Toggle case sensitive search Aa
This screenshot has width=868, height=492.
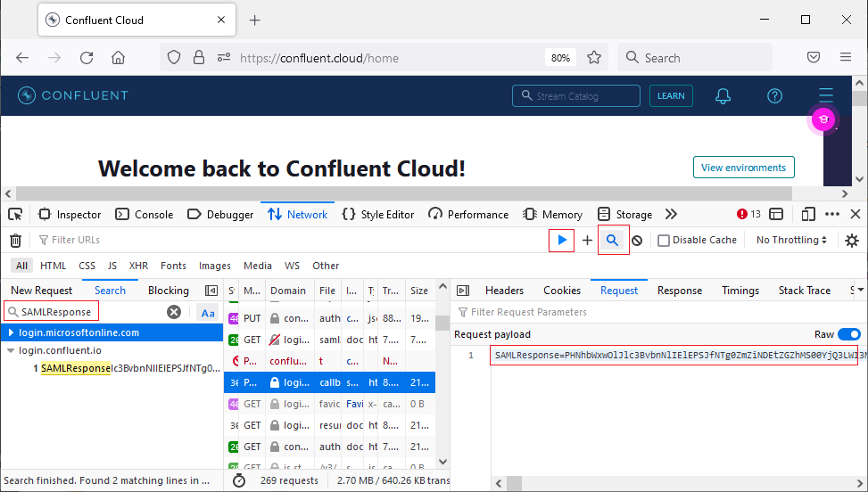click(208, 313)
